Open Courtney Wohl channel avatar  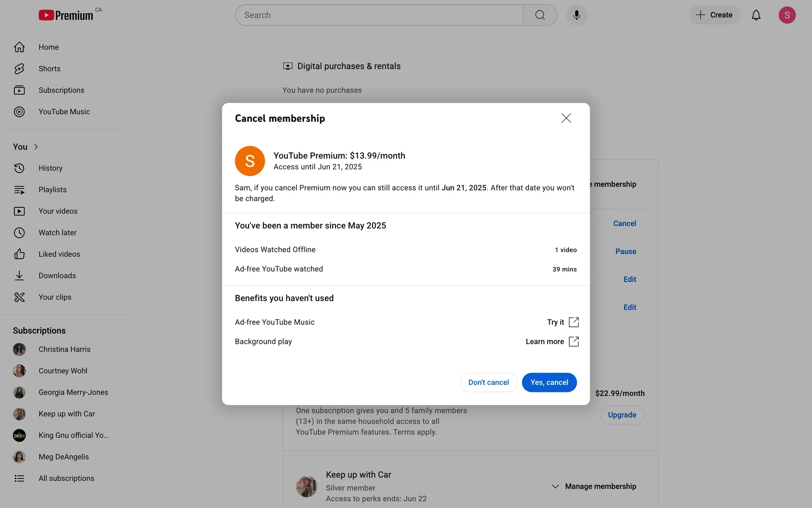[x=19, y=371]
